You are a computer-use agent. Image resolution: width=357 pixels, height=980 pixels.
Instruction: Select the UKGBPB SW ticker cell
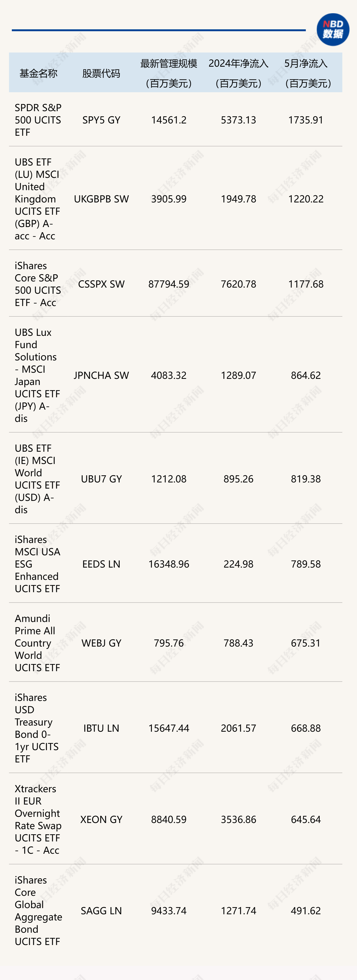tap(101, 199)
